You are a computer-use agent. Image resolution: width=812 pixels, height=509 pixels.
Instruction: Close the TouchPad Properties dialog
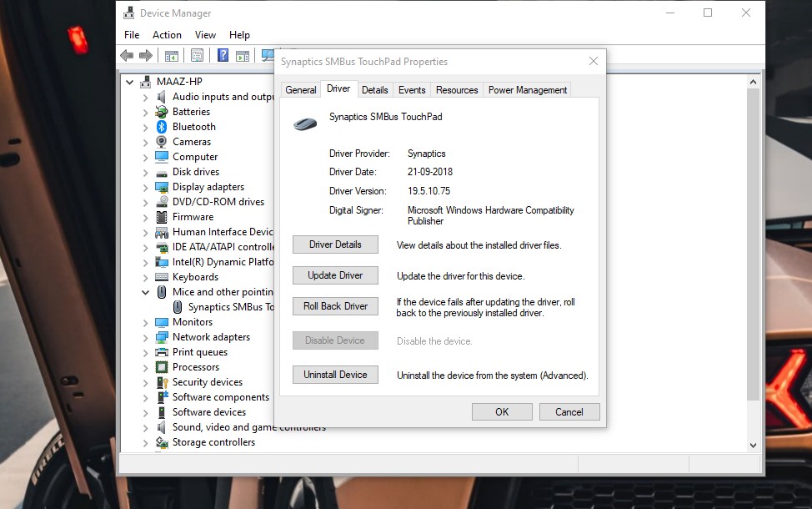point(594,61)
